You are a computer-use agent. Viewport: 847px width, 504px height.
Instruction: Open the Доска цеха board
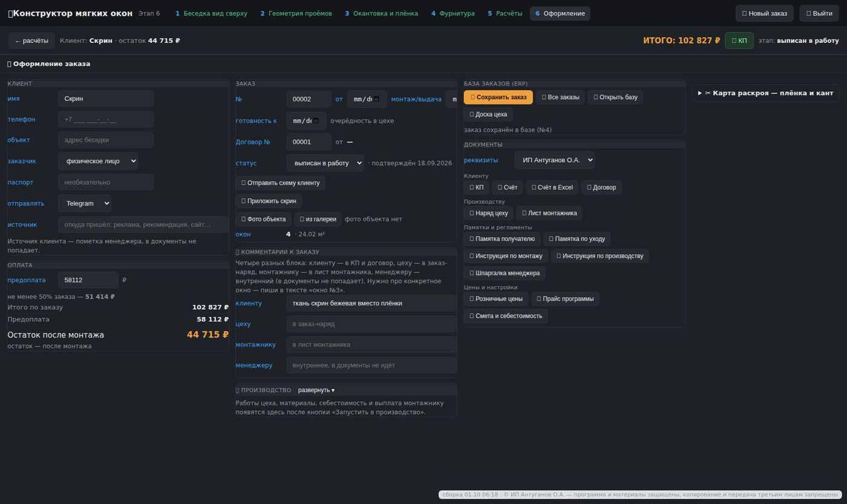(488, 114)
